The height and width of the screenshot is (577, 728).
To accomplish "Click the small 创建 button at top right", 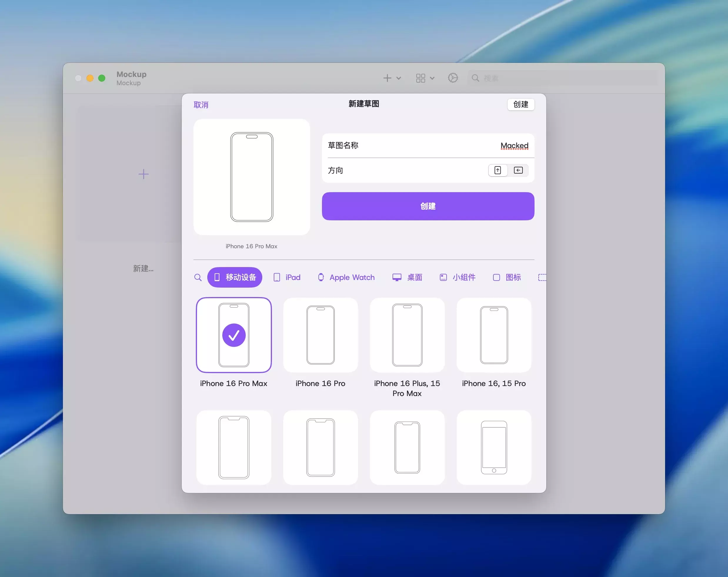I will coord(520,105).
